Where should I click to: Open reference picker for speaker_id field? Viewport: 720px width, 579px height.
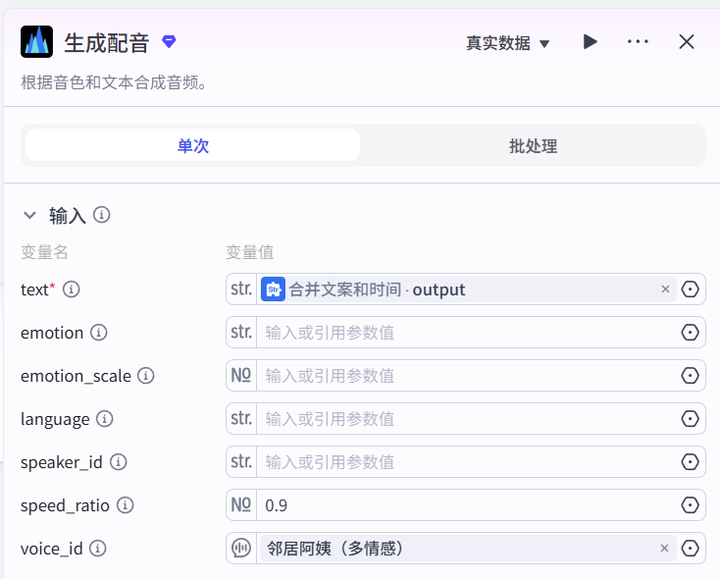(x=690, y=462)
